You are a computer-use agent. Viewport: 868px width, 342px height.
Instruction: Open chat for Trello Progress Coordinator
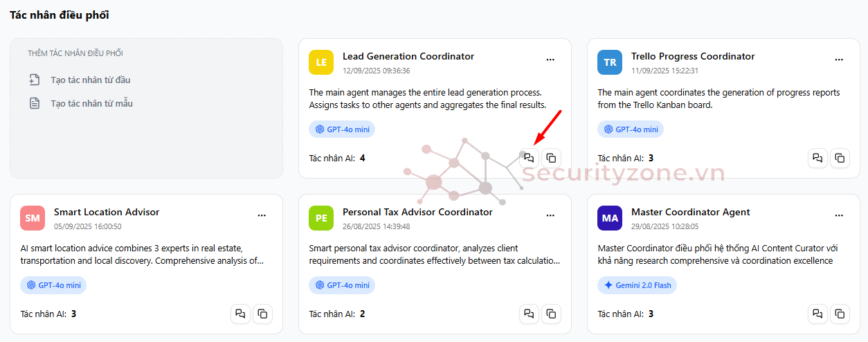(817, 158)
